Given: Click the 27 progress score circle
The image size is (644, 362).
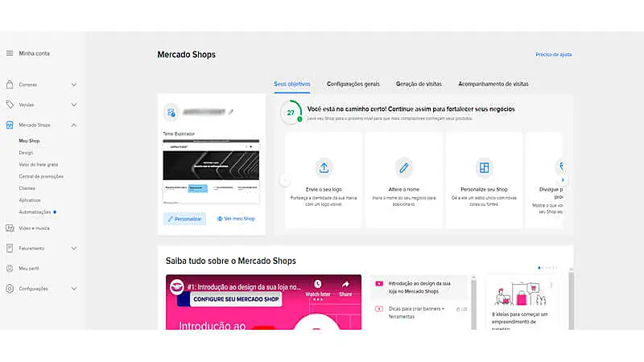Looking at the screenshot, I should pos(291,113).
